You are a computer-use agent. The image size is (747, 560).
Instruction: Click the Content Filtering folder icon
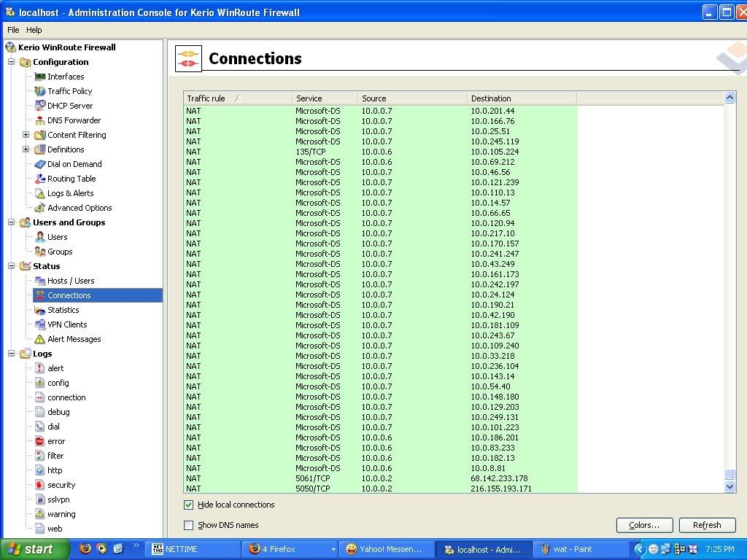40,135
